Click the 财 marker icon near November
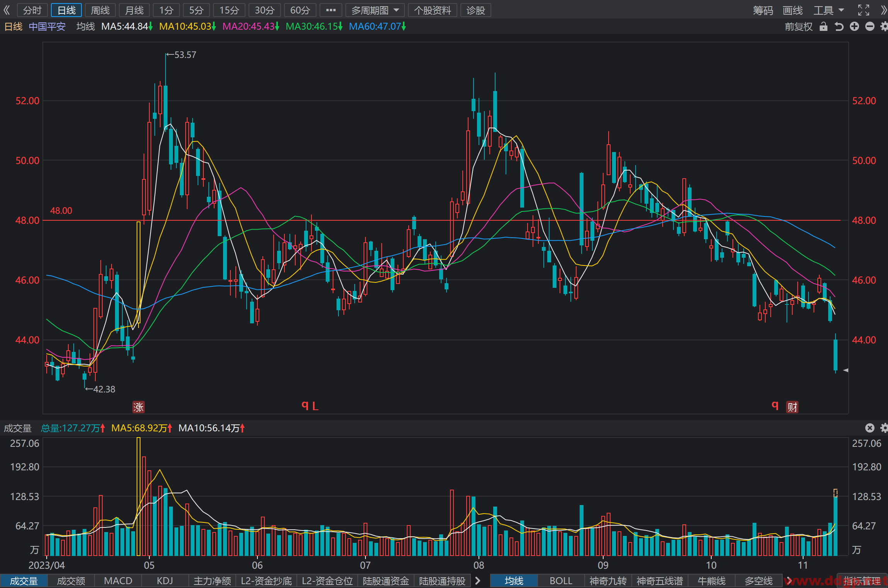 tap(792, 407)
